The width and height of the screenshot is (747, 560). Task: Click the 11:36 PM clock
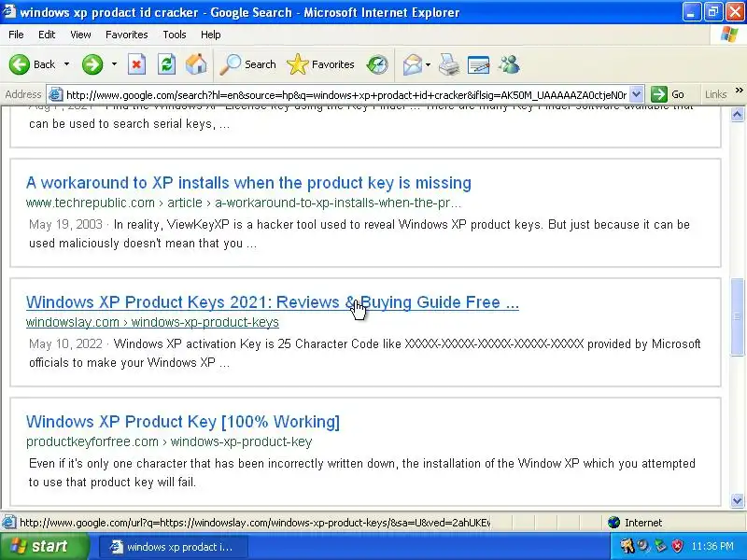[x=712, y=546]
